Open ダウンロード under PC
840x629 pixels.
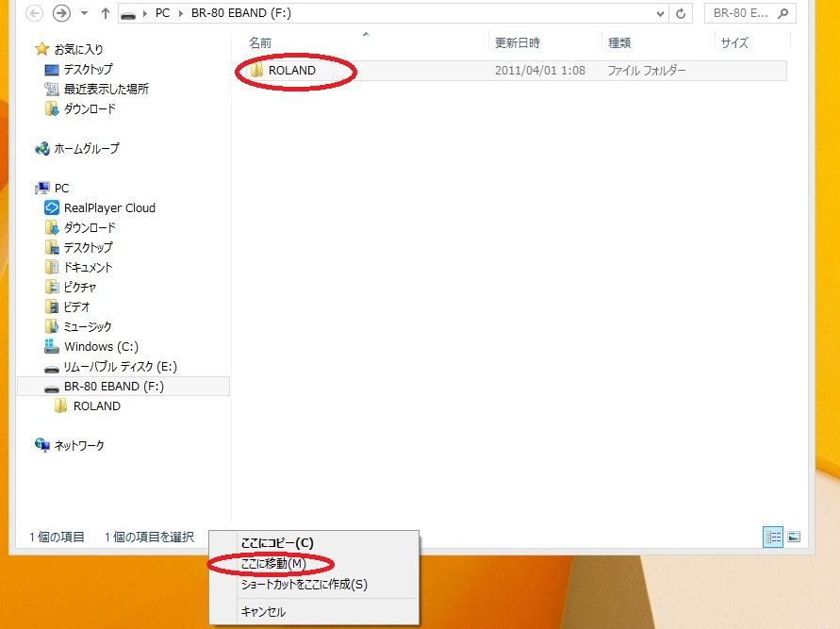click(x=90, y=227)
